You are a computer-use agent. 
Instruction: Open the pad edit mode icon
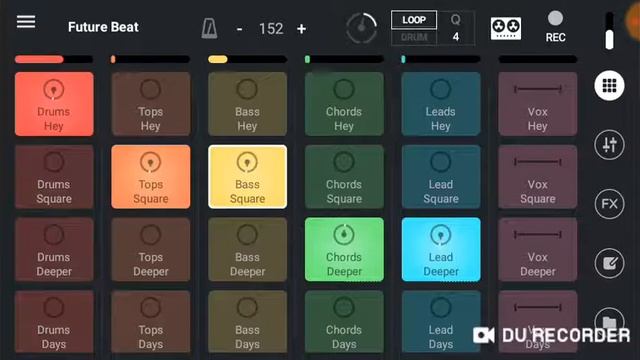coord(609,263)
